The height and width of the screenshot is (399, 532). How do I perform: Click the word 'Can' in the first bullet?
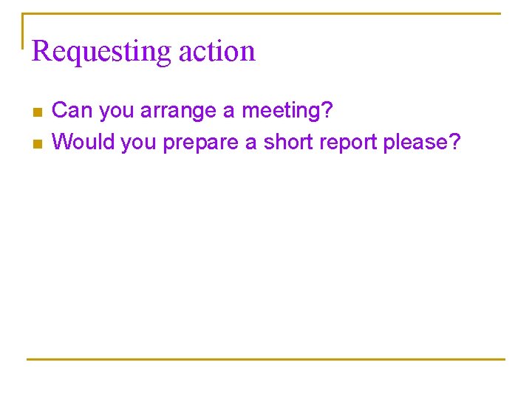72,110
